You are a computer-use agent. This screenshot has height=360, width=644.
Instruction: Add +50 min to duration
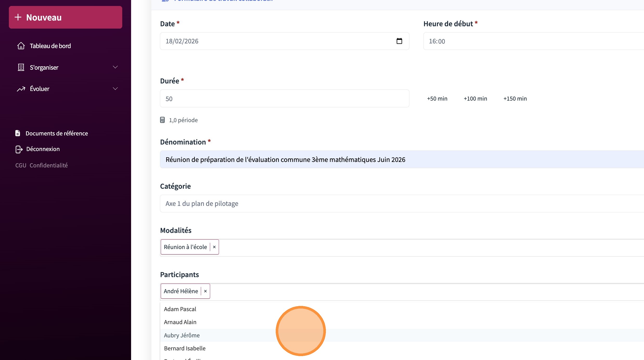coord(437,99)
